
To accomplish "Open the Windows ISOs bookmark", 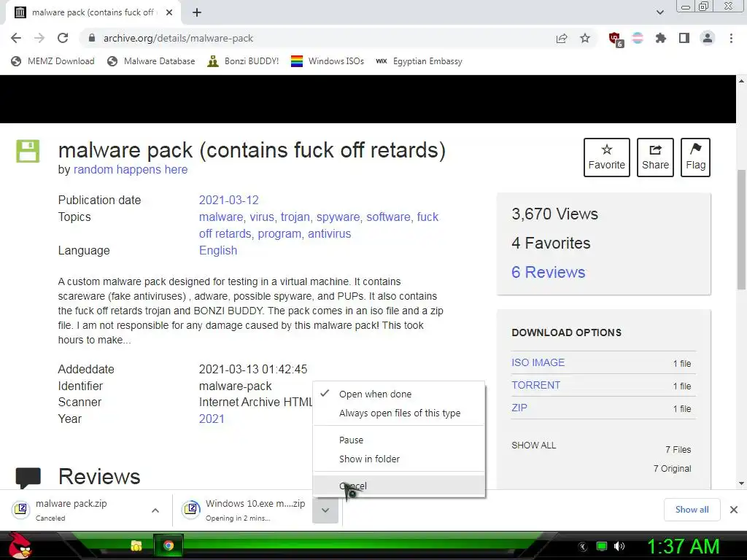I will 328,61.
